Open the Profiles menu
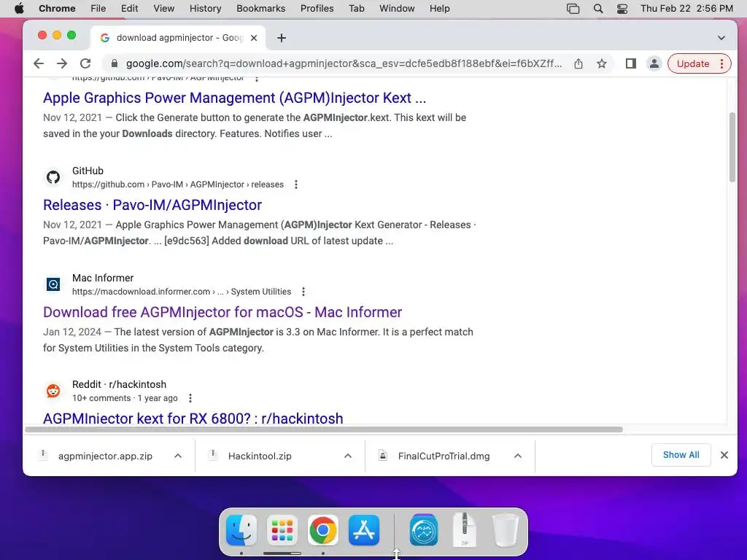Image resolution: width=747 pixels, height=560 pixels. tap(317, 9)
